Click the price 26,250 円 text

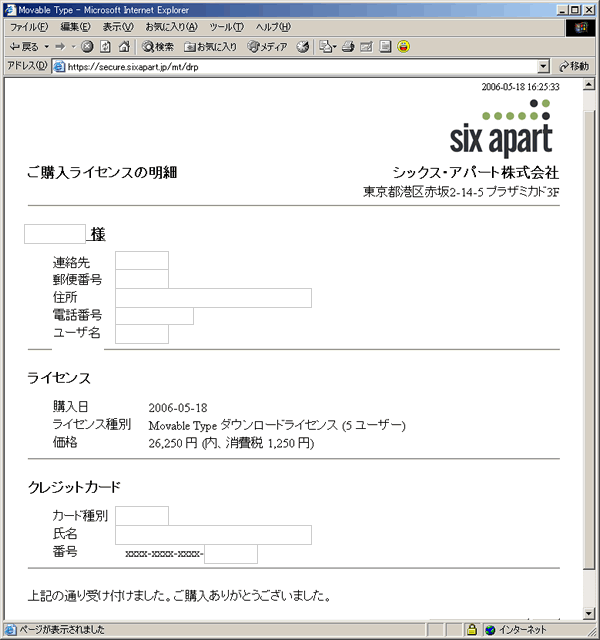click(173, 443)
